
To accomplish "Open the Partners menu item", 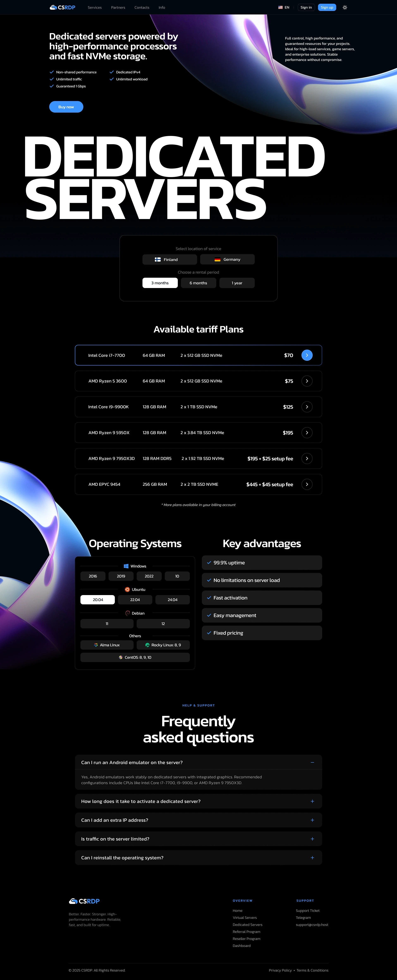I will click(x=118, y=8).
